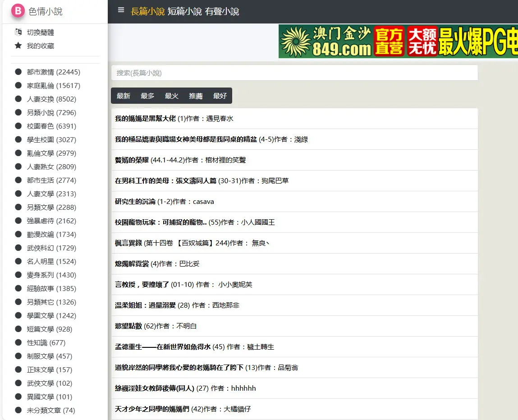518x420 pixels.
Task: Click the star icon for 我的收藏
Action: [x=18, y=46]
